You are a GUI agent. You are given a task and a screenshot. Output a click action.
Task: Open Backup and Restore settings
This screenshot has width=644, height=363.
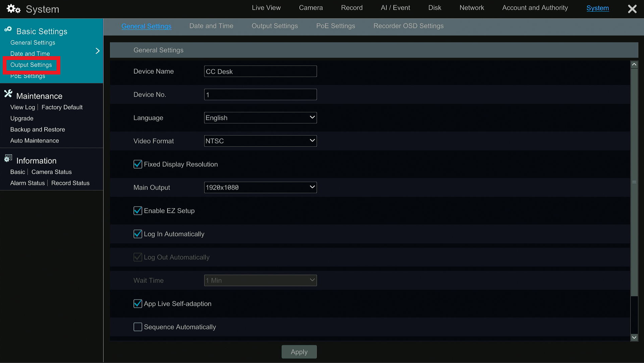click(x=37, y=130)
